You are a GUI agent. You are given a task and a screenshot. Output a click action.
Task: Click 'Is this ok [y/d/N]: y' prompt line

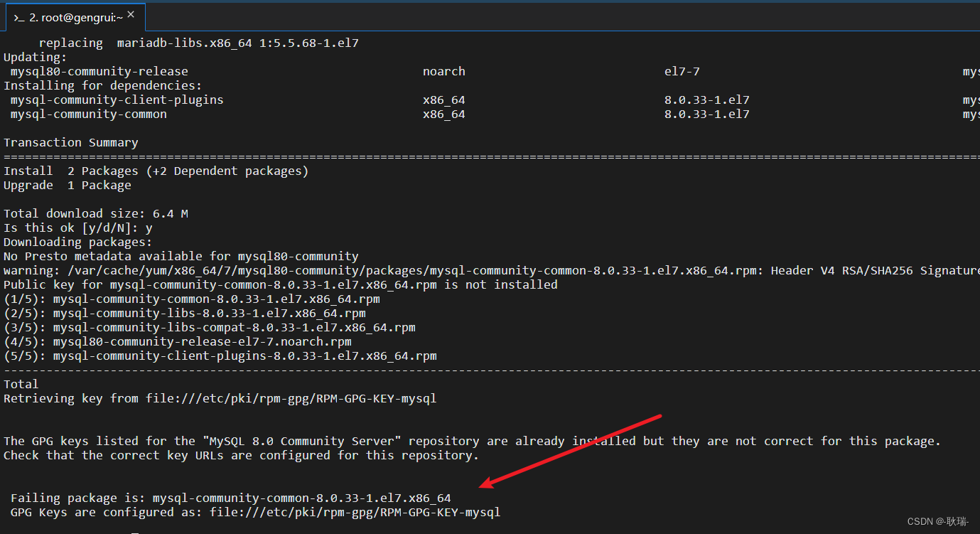78,228
